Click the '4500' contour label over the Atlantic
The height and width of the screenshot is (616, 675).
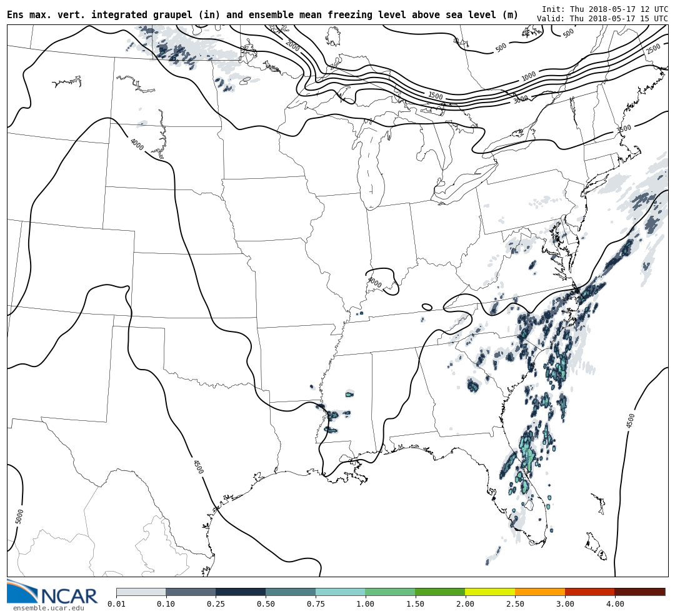pyautogui.click(x=631, y=420)
